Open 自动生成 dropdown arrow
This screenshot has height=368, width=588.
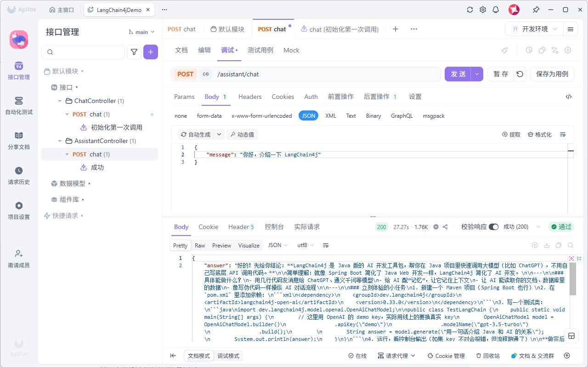tap(219, 134)
